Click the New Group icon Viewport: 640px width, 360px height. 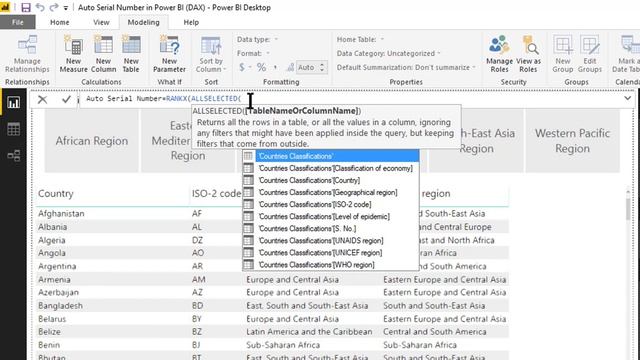coord(562,54)
